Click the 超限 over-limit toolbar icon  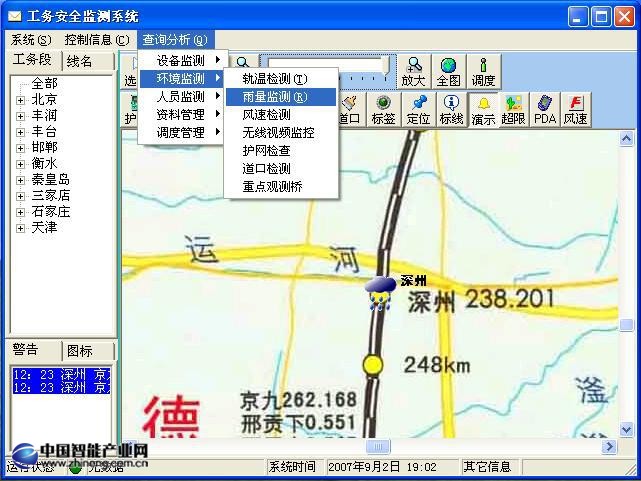(514, 109)
